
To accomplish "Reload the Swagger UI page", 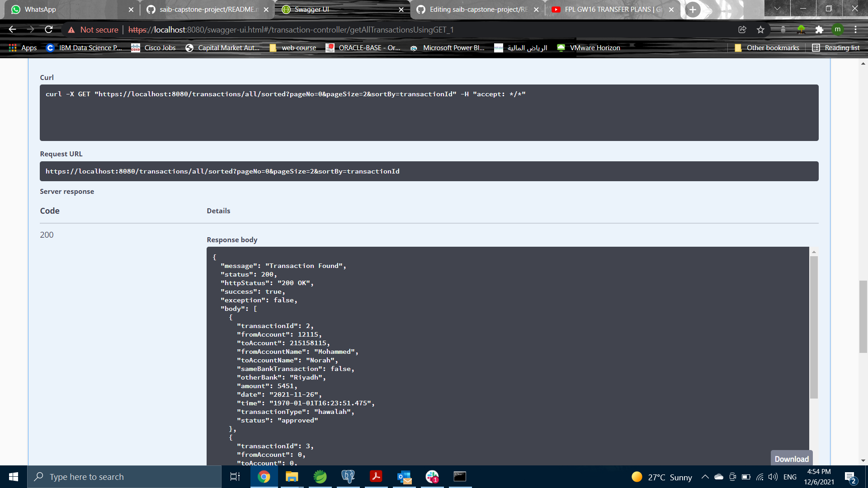I will [x=49, y=29].
